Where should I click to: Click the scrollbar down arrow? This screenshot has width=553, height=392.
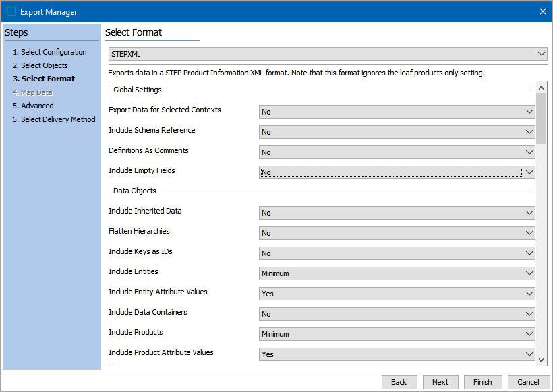pos(542,360)
